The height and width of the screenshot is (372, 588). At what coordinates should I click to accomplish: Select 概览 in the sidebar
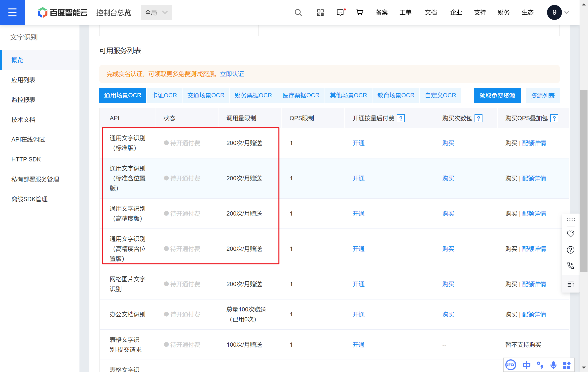pos(40,60)
